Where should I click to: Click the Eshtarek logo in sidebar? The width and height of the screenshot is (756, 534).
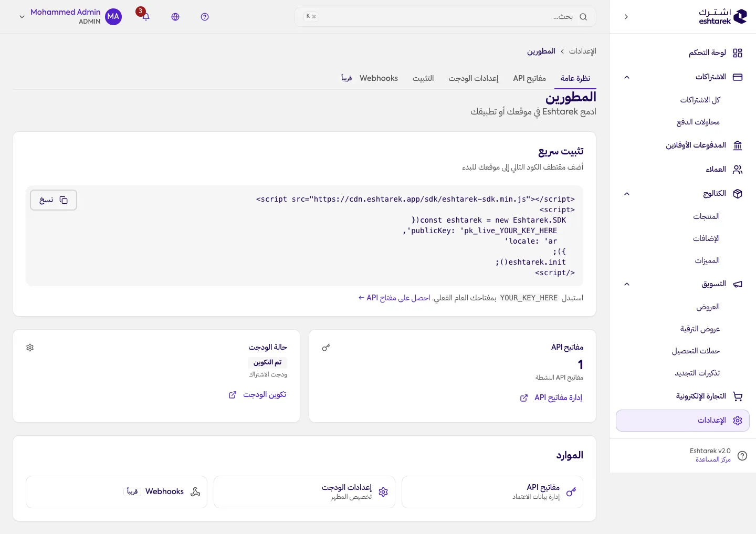722,16
